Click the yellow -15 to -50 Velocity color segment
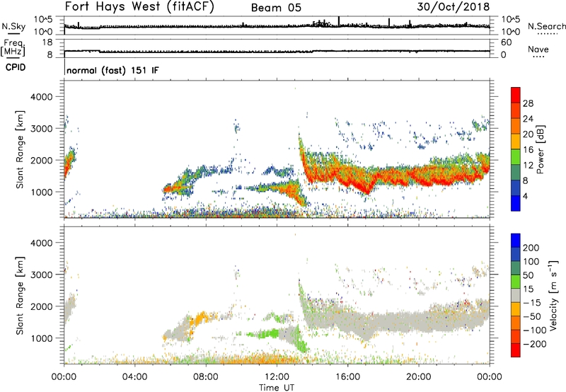The image size is (566, 392). 516,309
